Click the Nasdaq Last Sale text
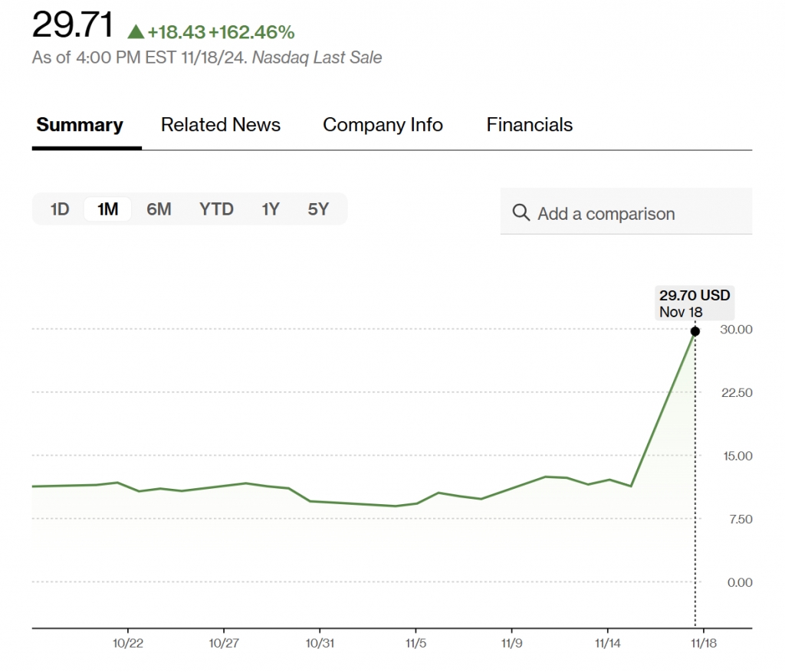The width and height of the screenshot is (785, 672). coord(317,57)
